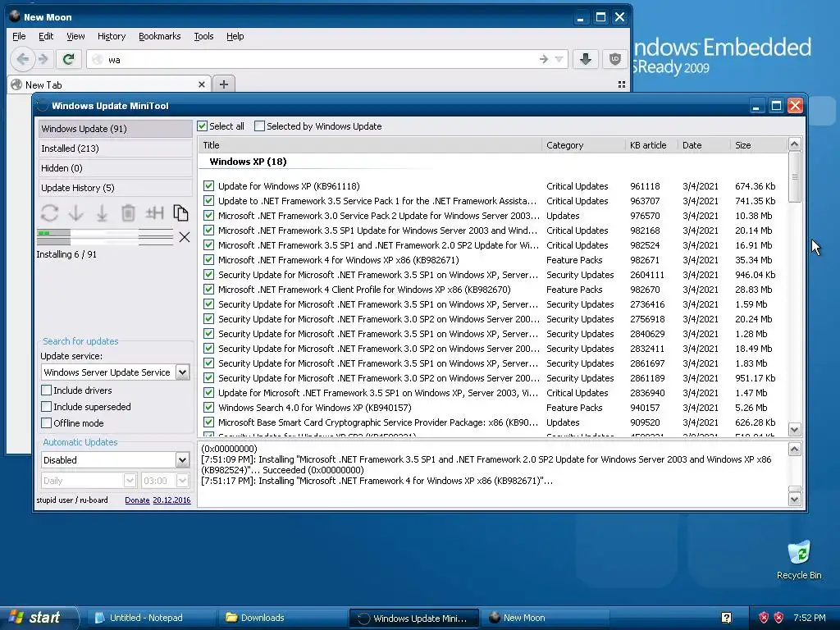This screenshot has width=840, height=630.
Task: Click the first red security shield tray icon
Action: pos(764,618)
